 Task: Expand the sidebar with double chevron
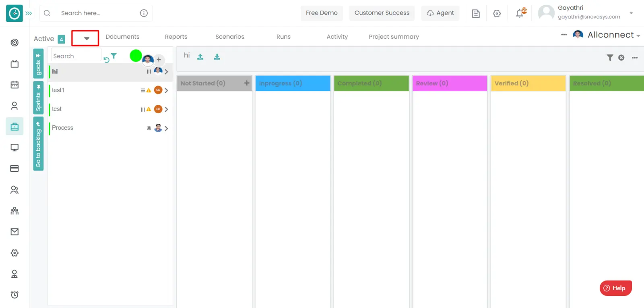29,13
